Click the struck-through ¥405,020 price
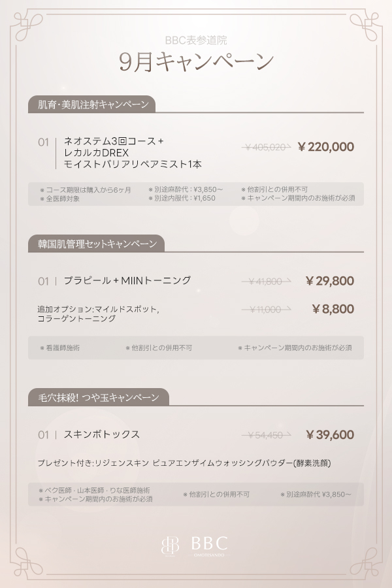The height and width of the screenshot is (588, 392). click(266, 148)
